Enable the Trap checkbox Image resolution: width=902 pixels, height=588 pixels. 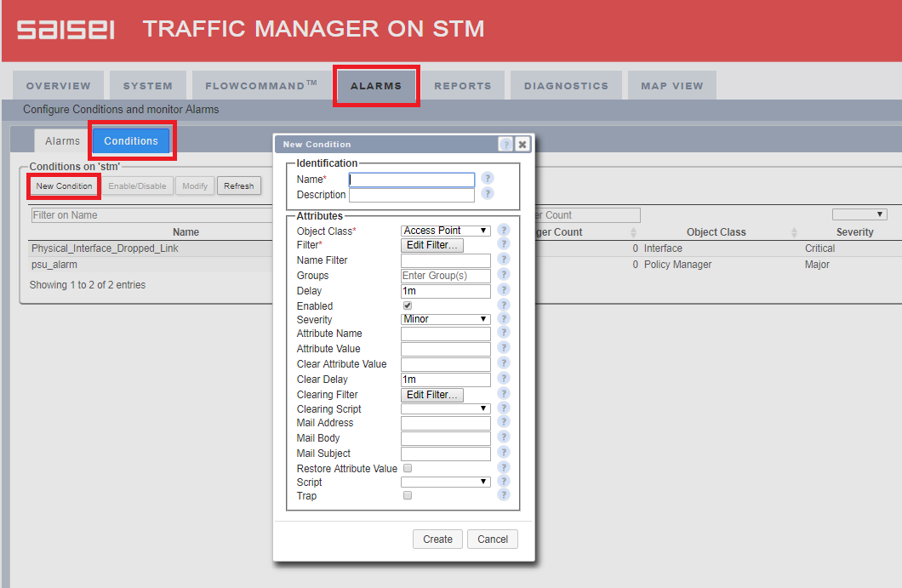point(408,495)
